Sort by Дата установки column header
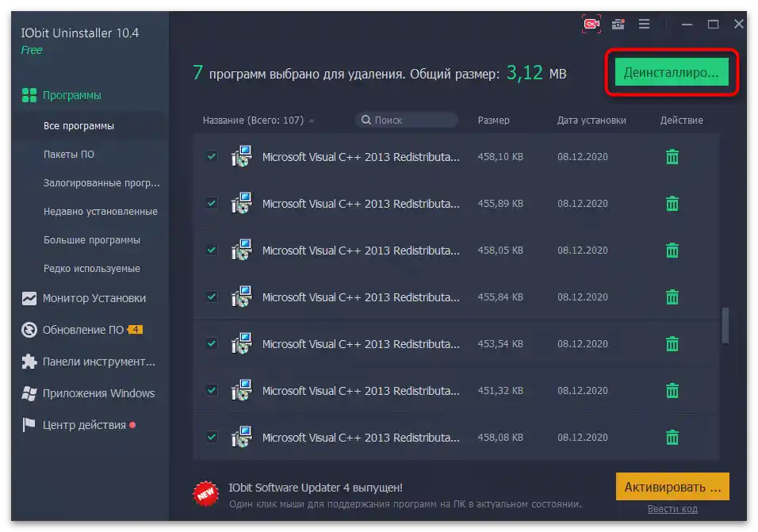Viewport: 758px width, 532px height. tap(591, 121)
